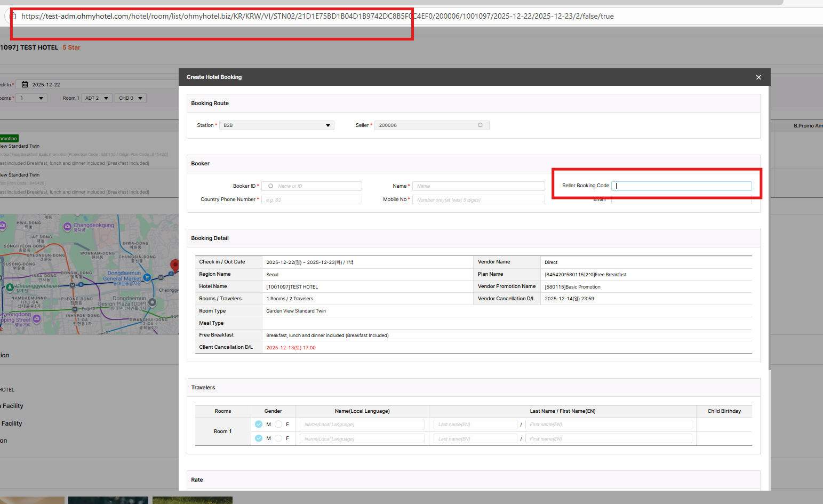Click the Dongdaemun Design Plaza map marker
The image size is (823, 504).
[152, 302]
